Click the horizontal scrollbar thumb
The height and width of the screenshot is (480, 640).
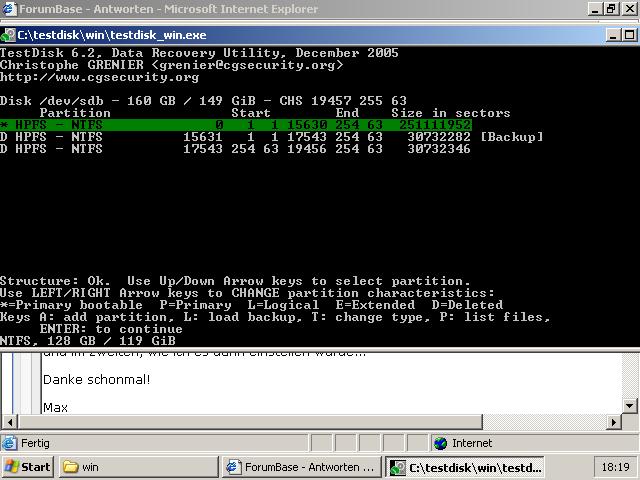tap(250, 422)
